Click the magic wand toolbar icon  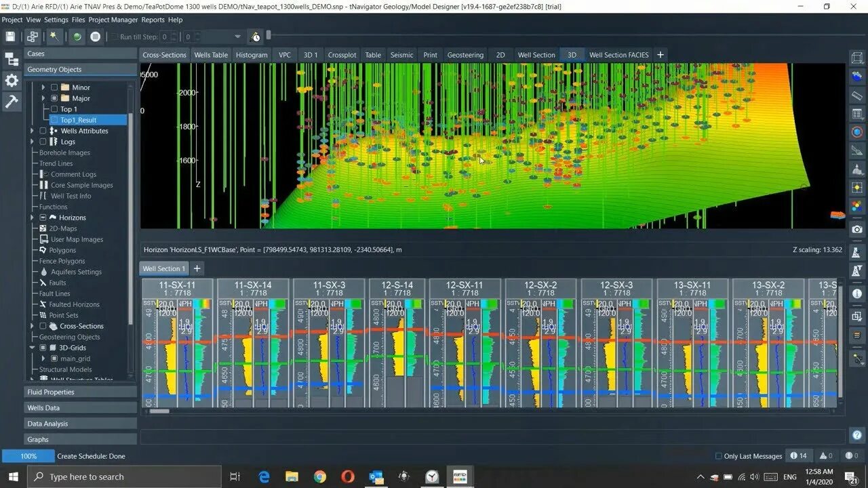(54, 37)
